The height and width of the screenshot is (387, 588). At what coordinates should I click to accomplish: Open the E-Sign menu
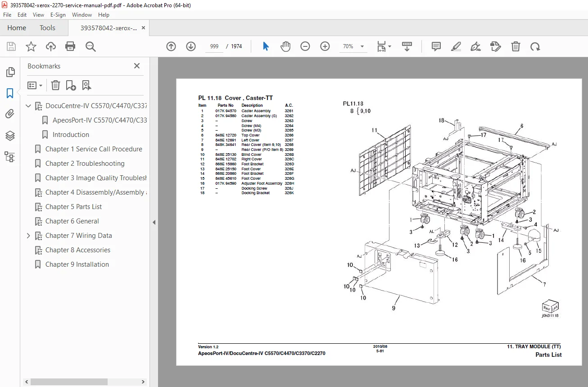pos(58,15)
